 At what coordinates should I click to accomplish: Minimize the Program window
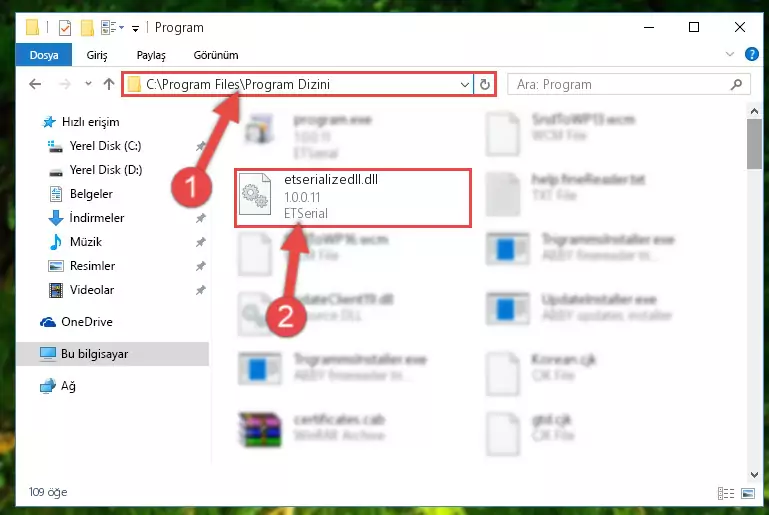[x=649, y=27]
